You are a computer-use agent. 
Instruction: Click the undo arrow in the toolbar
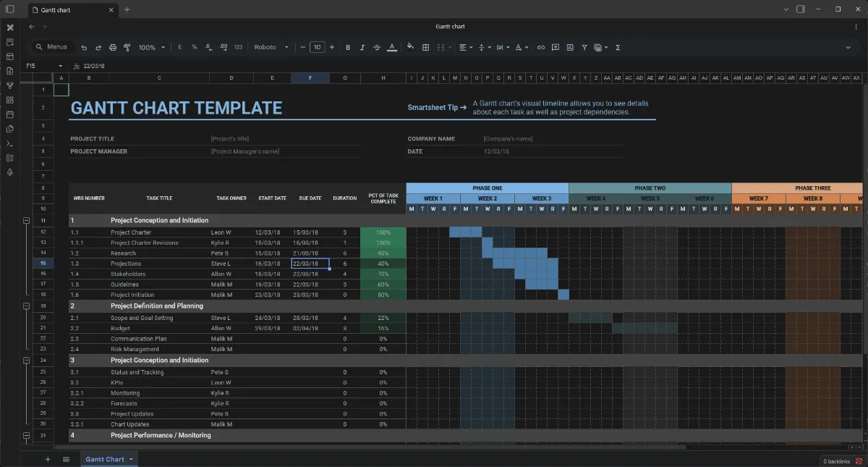coord(84,47)
